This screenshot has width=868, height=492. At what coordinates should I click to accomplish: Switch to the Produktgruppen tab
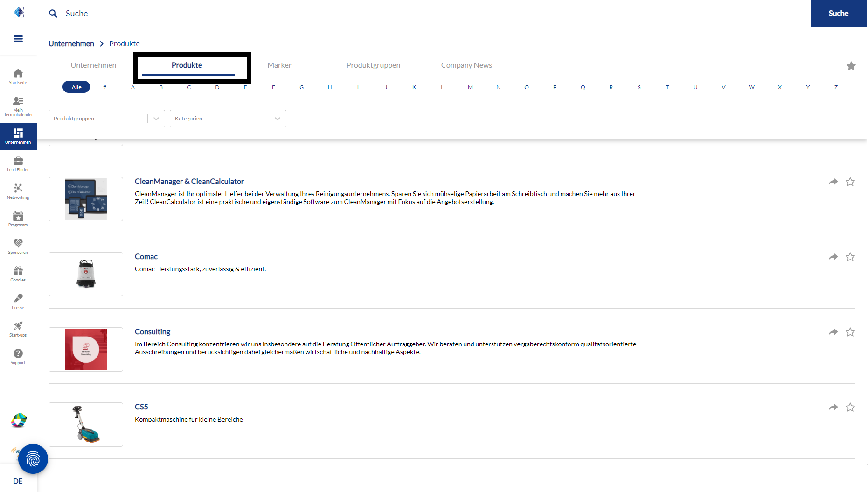point(374,65)
